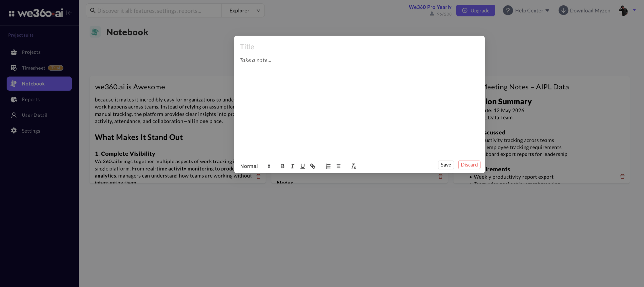Viewport: 644px width, 287px height.
Task: Open the Normal text style dropdown
Action: pos(255,166)
